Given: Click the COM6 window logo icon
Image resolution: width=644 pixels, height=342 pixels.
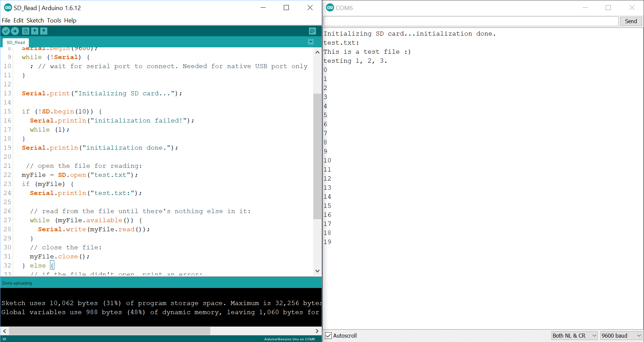Looking at the screenshot, I should coord(330,7).
